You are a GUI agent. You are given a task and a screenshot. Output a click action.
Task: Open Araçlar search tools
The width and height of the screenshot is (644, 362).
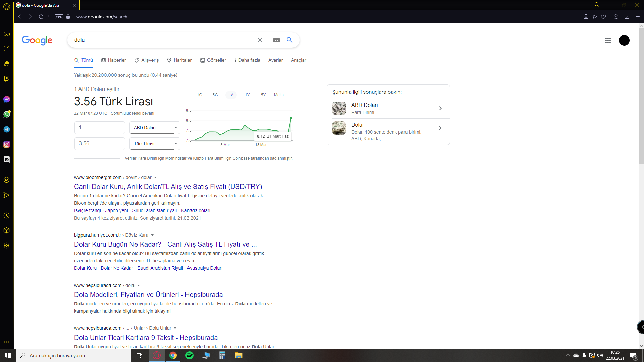(x=299, y=60)
